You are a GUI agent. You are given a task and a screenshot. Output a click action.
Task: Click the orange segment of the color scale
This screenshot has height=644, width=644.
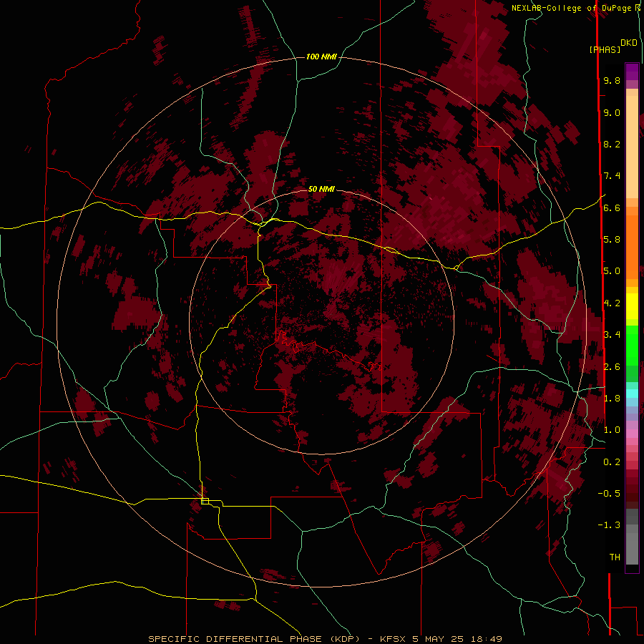click(x=632, y=247)
